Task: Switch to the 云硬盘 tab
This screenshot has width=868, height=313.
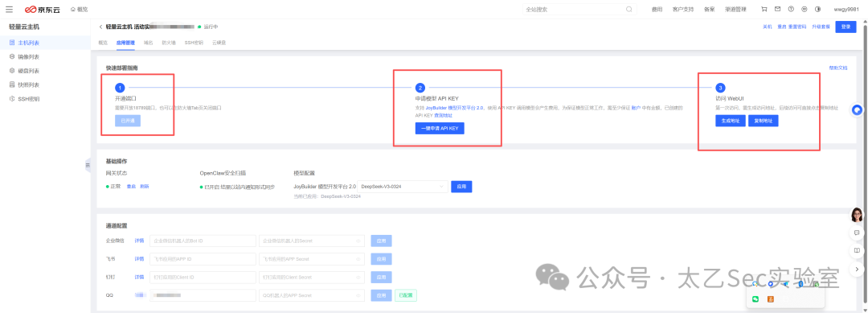Action: [219, 42]
